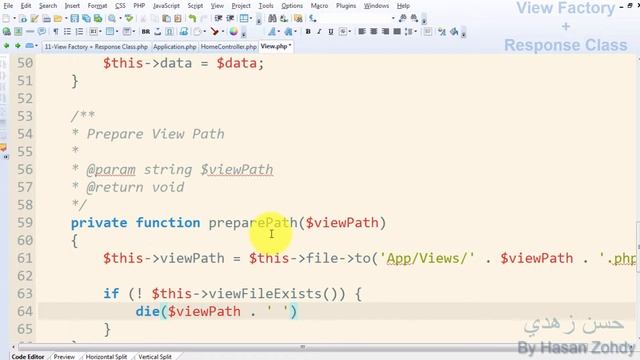Open the font color dropdown
Image resolution: width=640 pixels, height=360 pixels.
pos(279,32)
